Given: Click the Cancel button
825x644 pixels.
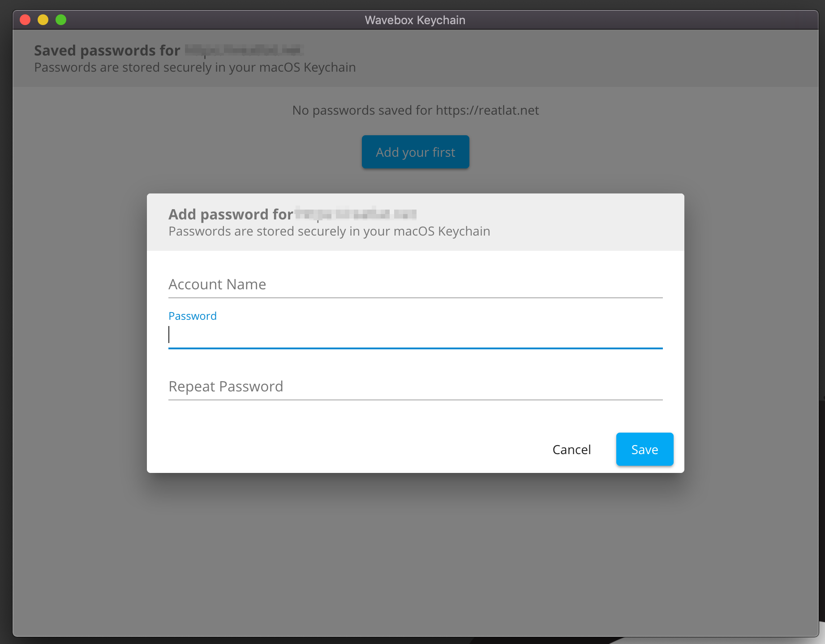Looking at the screenshot, I should point(571,449).
